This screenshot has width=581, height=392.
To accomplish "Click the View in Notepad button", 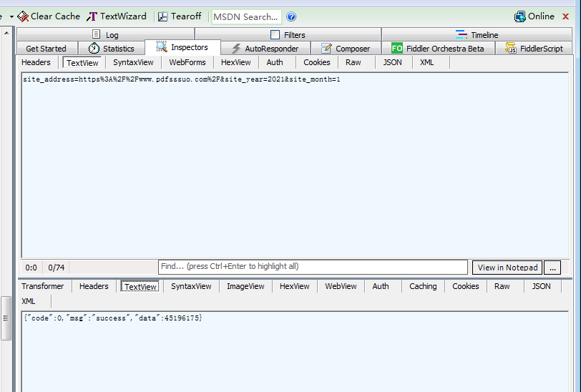I will click(507, 268).
